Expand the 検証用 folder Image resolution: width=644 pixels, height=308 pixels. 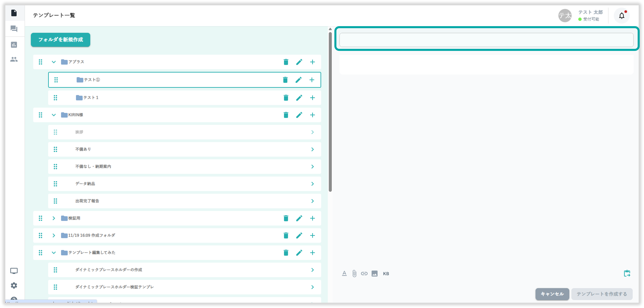[x=54, y=218]
